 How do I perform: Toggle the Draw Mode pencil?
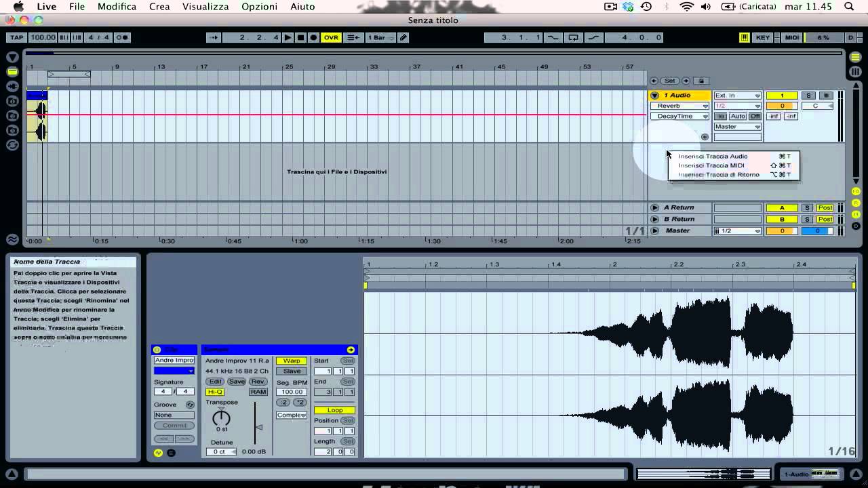pos(403,37)
